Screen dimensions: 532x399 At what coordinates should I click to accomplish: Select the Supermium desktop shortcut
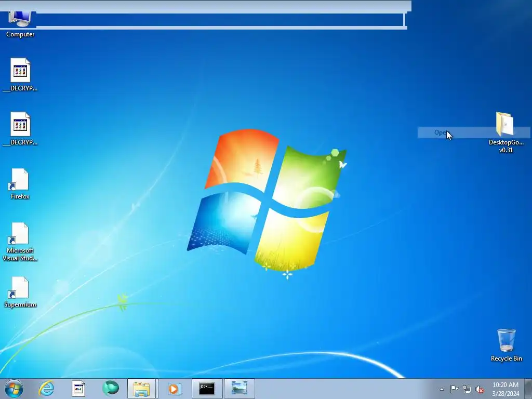point(20,292)
